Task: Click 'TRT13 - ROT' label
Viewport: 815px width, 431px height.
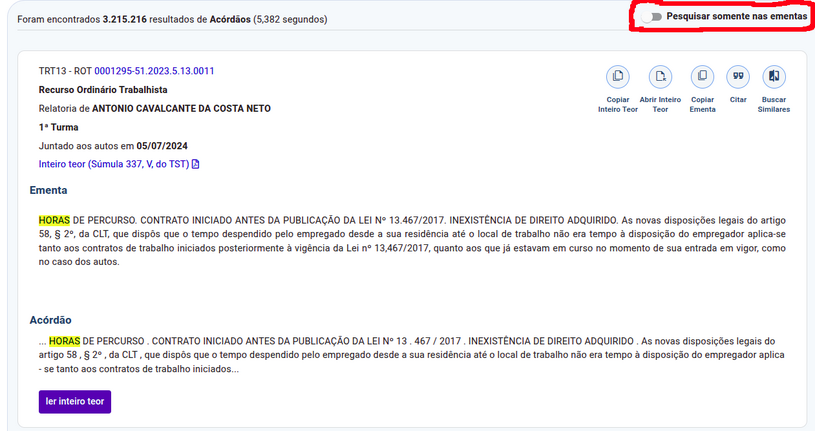Action: coord(65,71)
